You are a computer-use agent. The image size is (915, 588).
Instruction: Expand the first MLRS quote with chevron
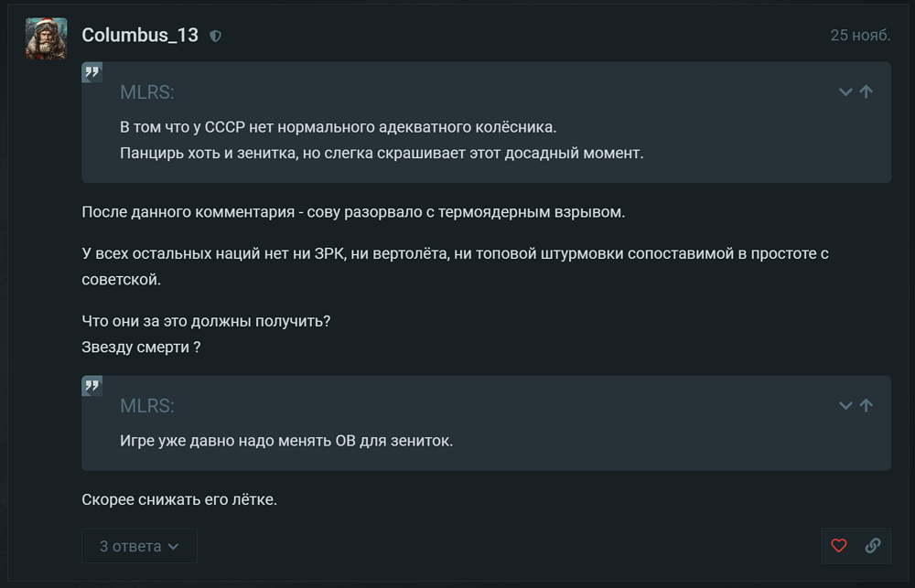845,91
